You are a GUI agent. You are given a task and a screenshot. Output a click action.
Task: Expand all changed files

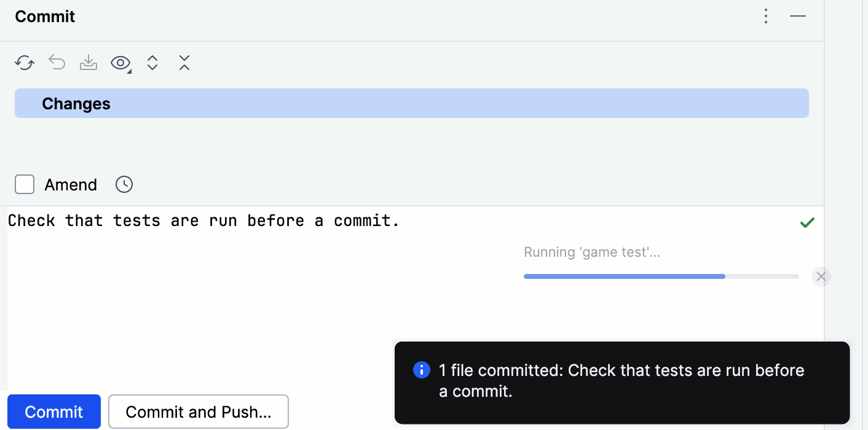(x=152, y=63)
